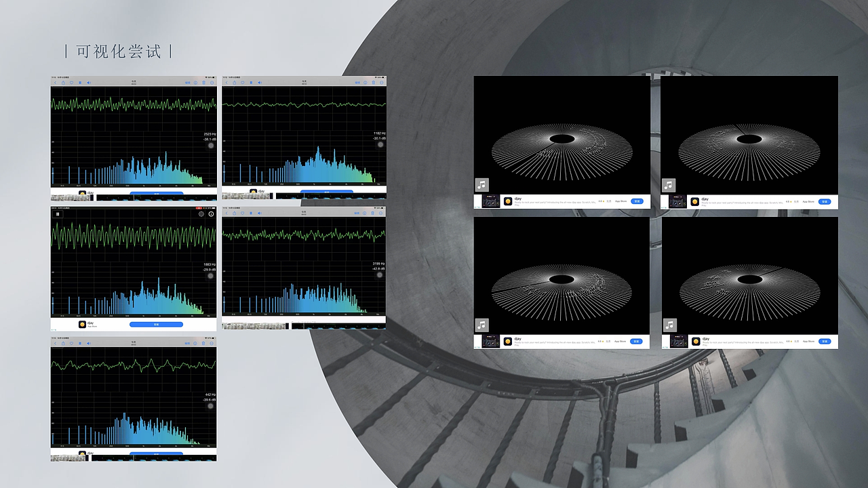The image size is (868, 488).
Task: Click the trash icon in the 3199 Hz screen
Action: (x=374, y=213)
